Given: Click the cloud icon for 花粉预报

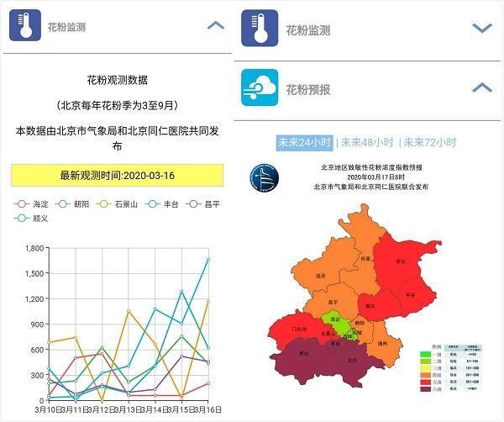Looking at the screenshot, I should click(x=260, y=87).
